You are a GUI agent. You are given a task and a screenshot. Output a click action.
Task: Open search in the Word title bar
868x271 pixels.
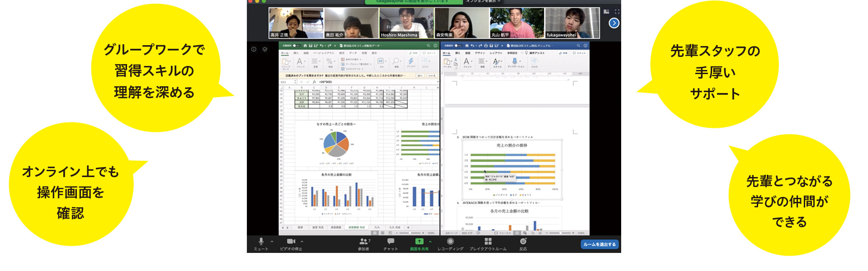point(578,46)
